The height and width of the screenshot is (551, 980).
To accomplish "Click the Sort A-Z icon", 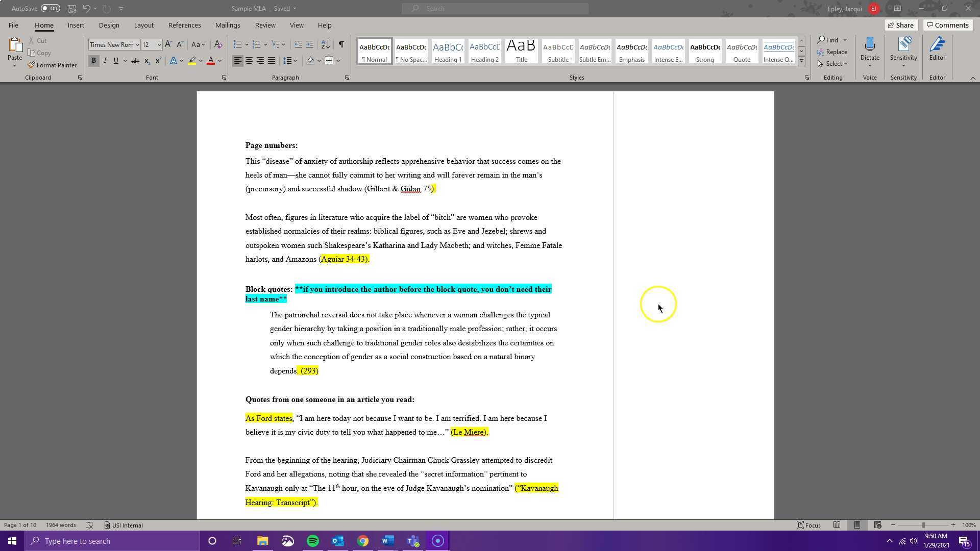I will point(325,44).
